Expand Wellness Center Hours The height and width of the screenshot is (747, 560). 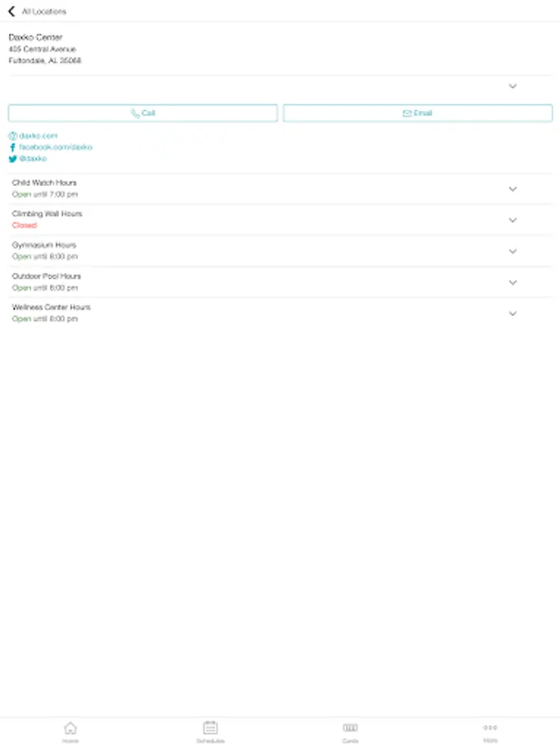point(513,314)
